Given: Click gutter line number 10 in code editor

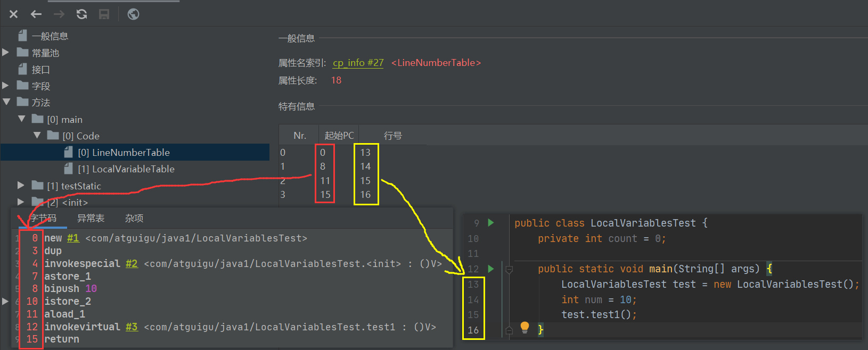Looking at the screenshot, I should tap(473, 239).
